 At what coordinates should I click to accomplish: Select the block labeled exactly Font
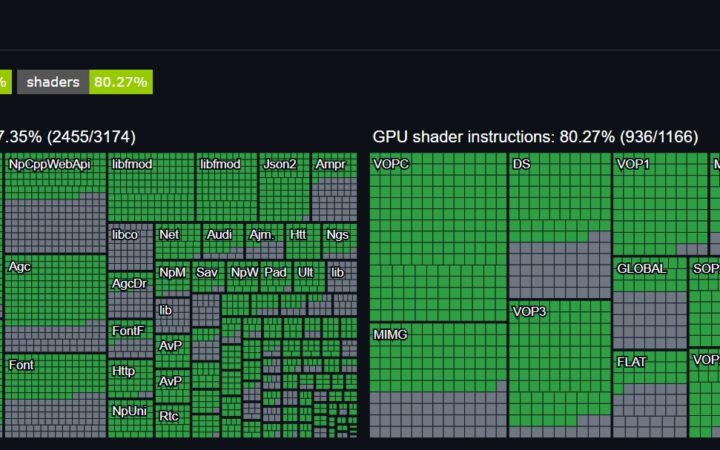(55, 395)
